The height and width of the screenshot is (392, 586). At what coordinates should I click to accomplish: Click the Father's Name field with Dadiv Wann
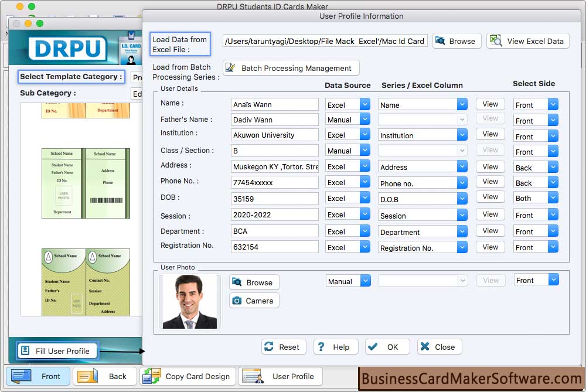click(275, 120)
